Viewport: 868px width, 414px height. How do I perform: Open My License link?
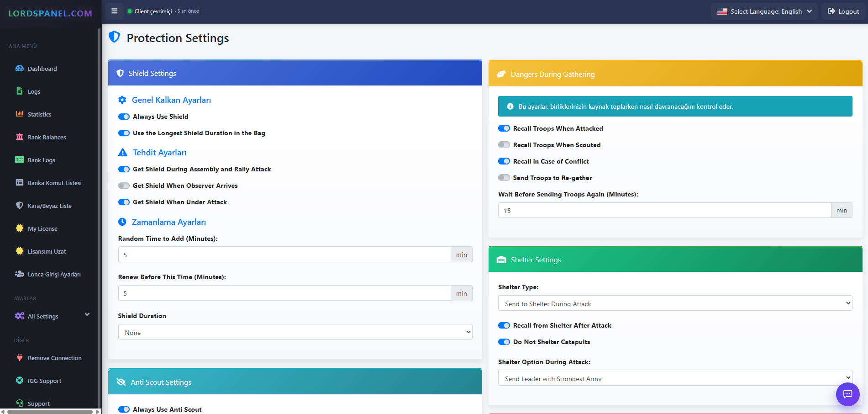(x=42, y=228)
